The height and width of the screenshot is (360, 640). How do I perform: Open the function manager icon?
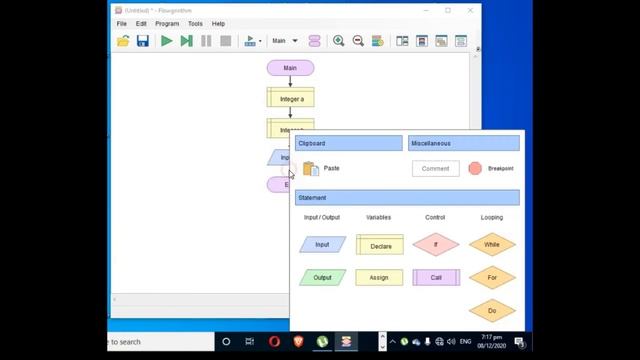pyautogui.click(x=315, y=41)
